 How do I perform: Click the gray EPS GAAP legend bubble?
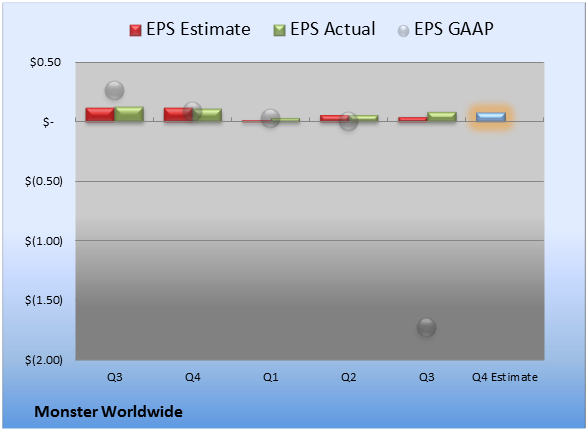[x=403, y=31]
